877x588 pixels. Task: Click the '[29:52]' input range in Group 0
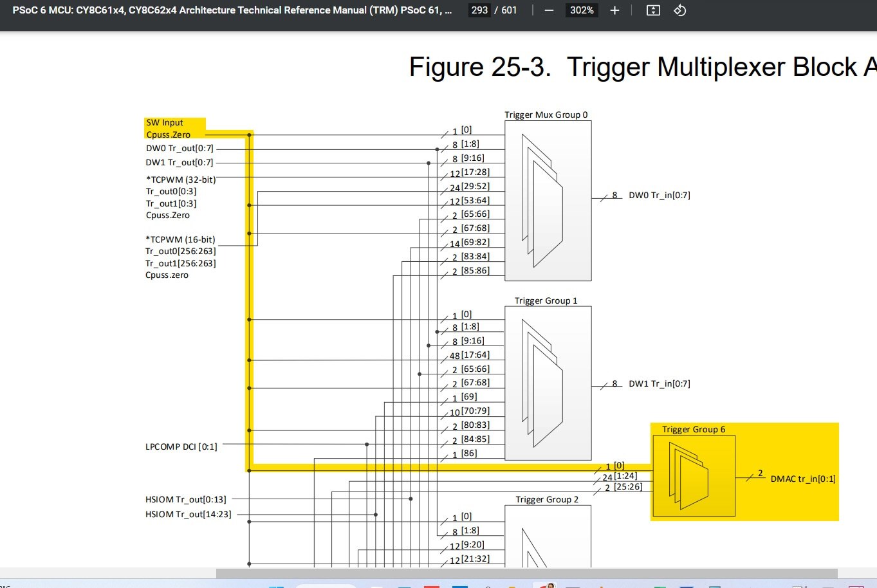pos(475,187)
